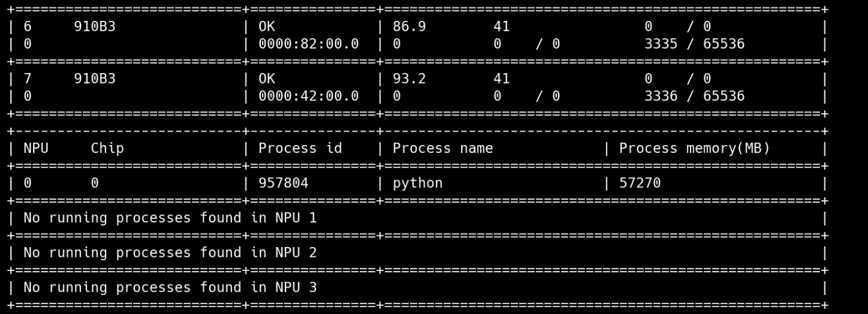The image size is (868, 314).
Task: Click the NPU column header
Action: pyautogui.click(x=36, y=149)
